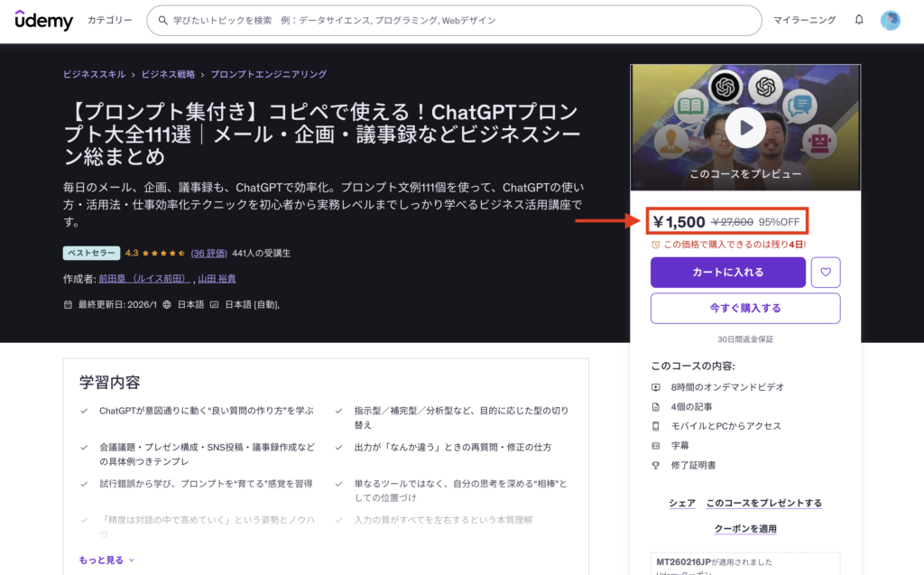The image size is (924, 575).
Task: Click the star rating icons
Action: 163,253
